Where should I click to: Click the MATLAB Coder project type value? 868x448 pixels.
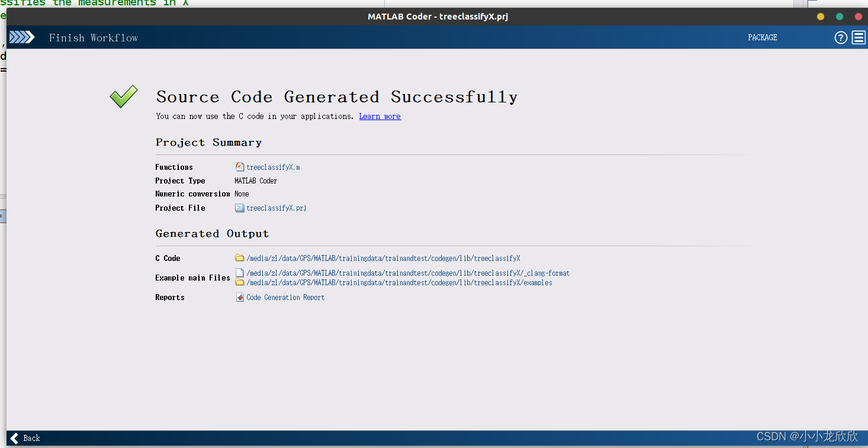[256, 181]
